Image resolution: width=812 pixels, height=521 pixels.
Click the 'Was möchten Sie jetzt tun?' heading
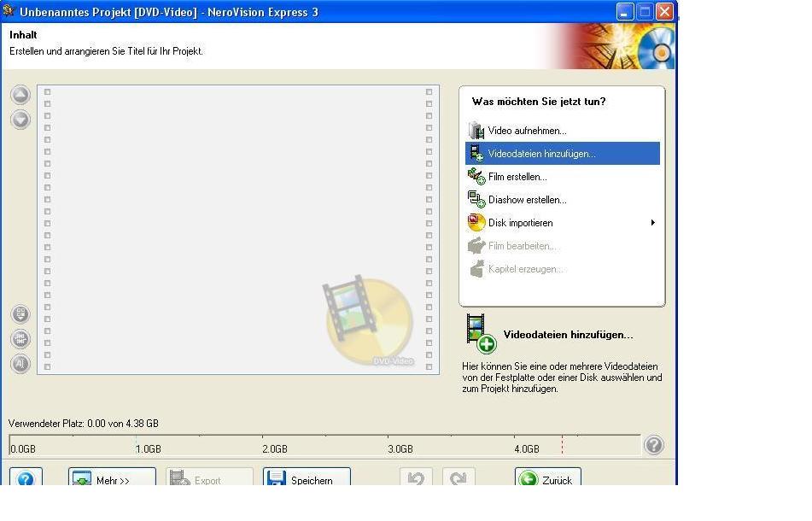click(539, 102)
